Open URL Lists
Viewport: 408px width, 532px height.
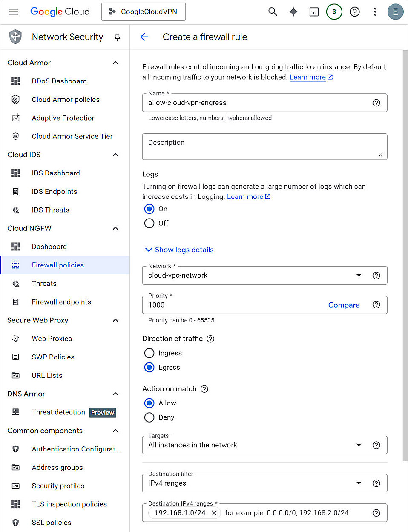tap(47, 375)
